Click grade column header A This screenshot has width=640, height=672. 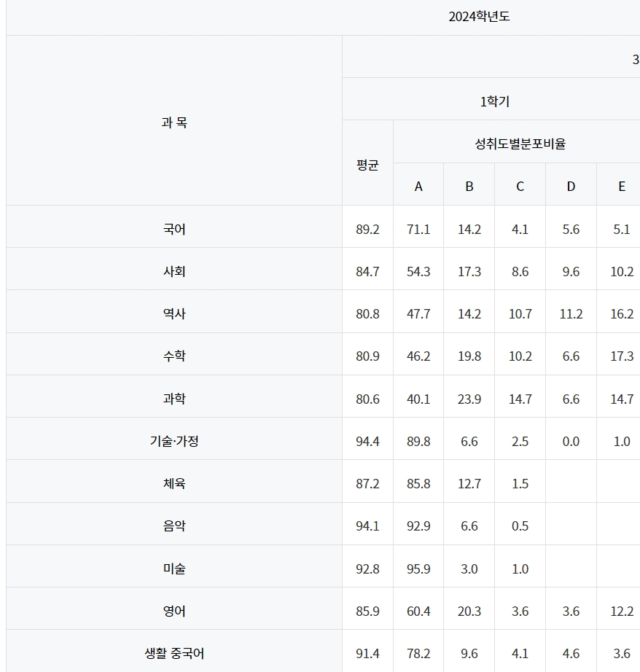[418, 187]
